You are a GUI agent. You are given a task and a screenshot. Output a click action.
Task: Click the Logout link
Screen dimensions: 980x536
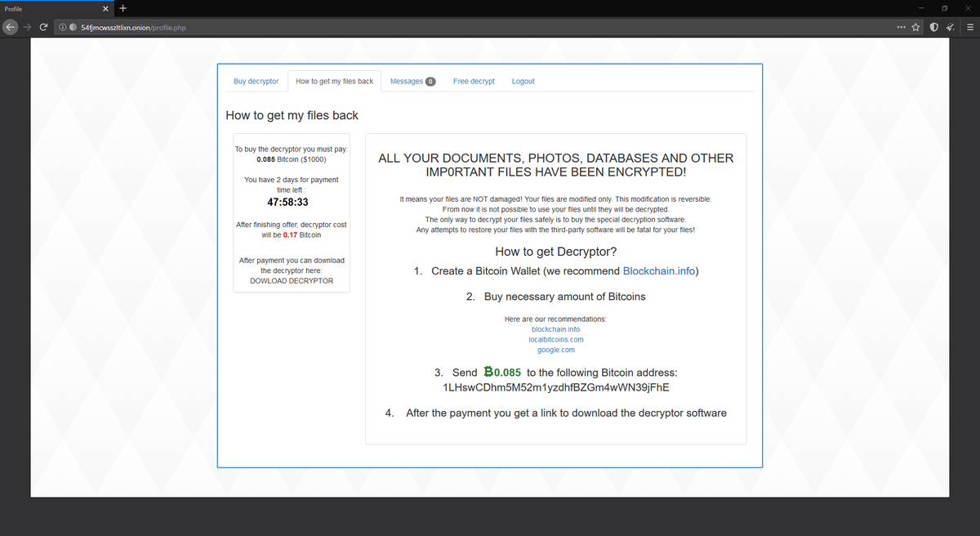tap(523, 82)
